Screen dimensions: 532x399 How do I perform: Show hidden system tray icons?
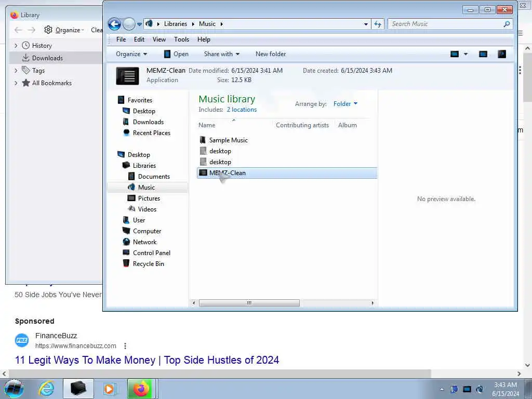(x=442, y=389)
